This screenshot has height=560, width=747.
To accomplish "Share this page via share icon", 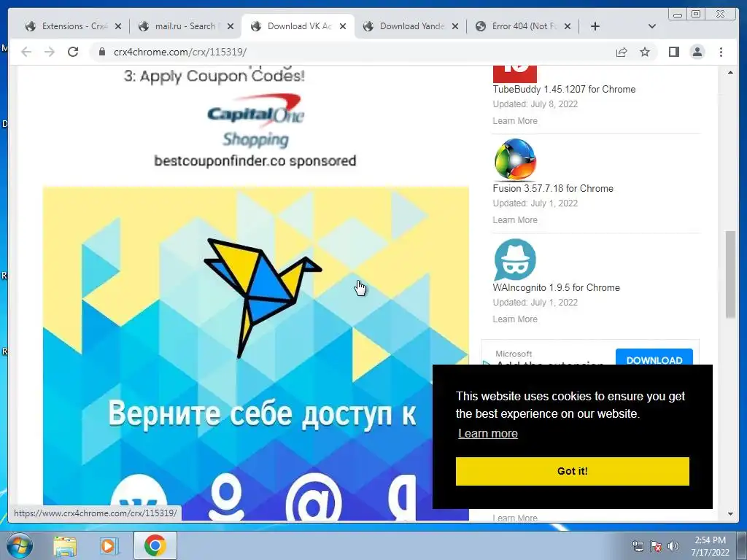I will [x=622, y=52].
